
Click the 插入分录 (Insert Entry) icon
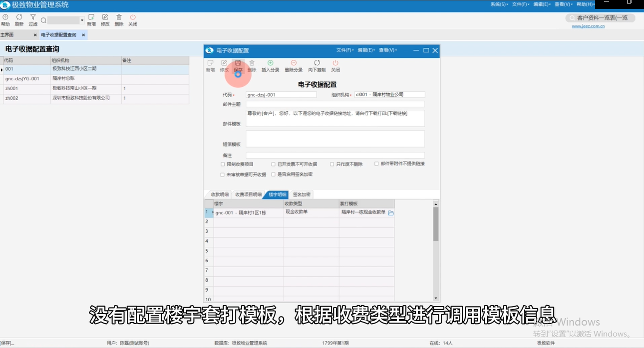[271, 65]
